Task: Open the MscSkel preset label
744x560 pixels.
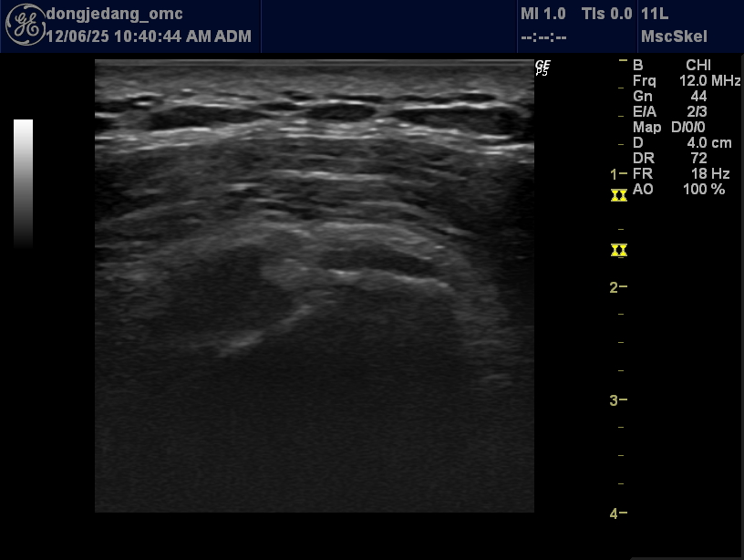Action: 674,37
